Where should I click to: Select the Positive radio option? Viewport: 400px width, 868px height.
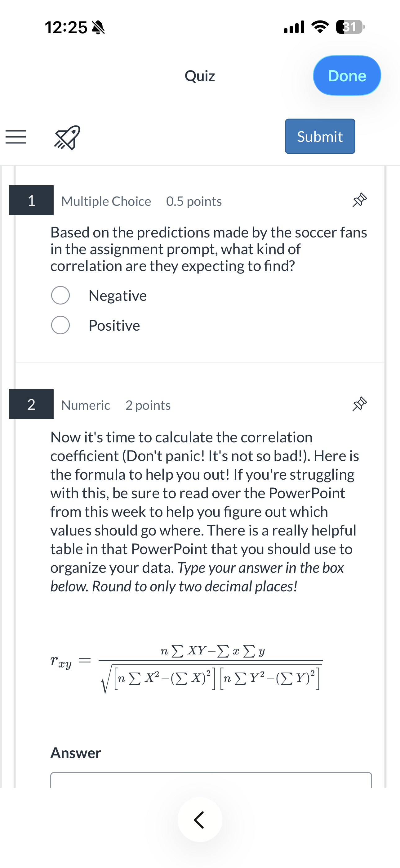pos(60,325)
